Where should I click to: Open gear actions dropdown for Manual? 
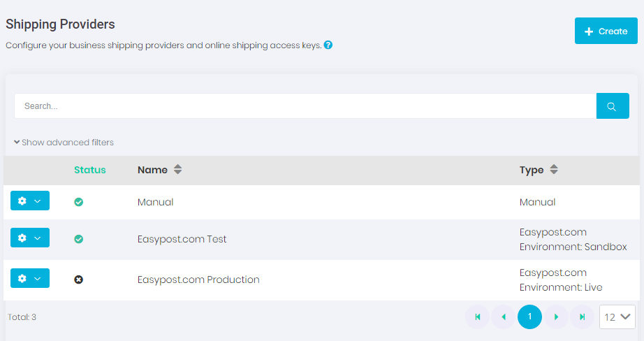pos(30,201)
